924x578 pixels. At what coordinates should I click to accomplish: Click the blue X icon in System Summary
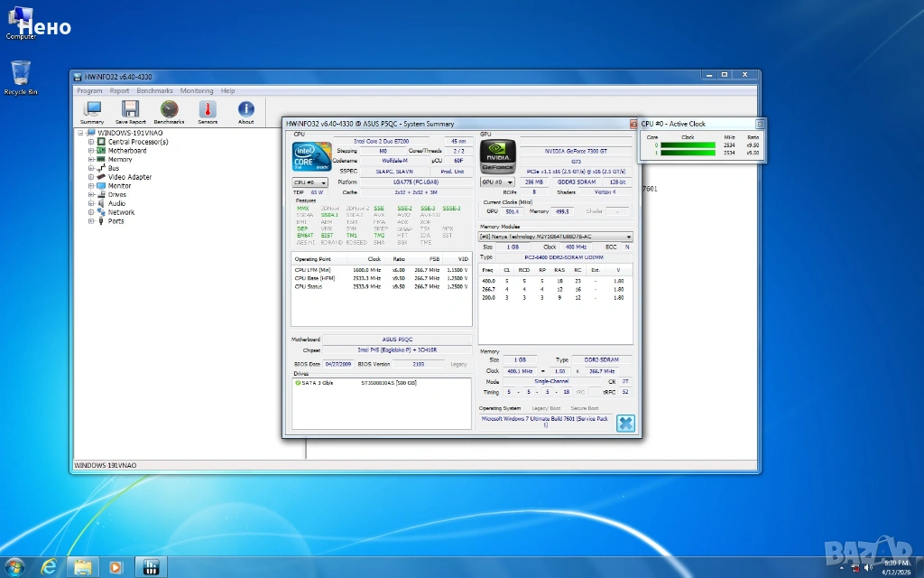click(x=625, y=423)
